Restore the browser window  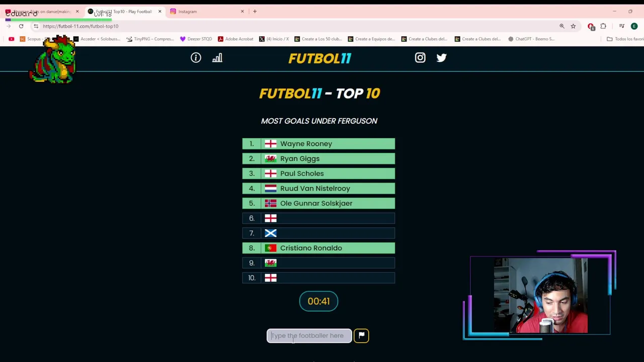[630, 11]
